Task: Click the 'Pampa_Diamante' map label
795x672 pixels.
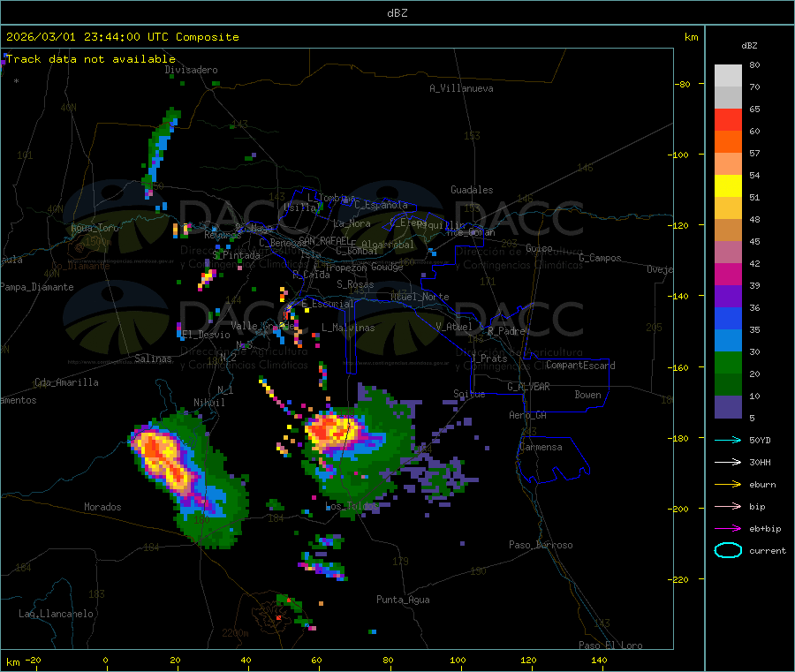Action: [37, 287]
